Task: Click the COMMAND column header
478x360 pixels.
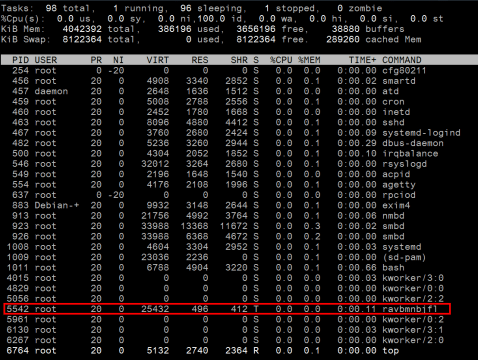Action: [x=402, y=60]
